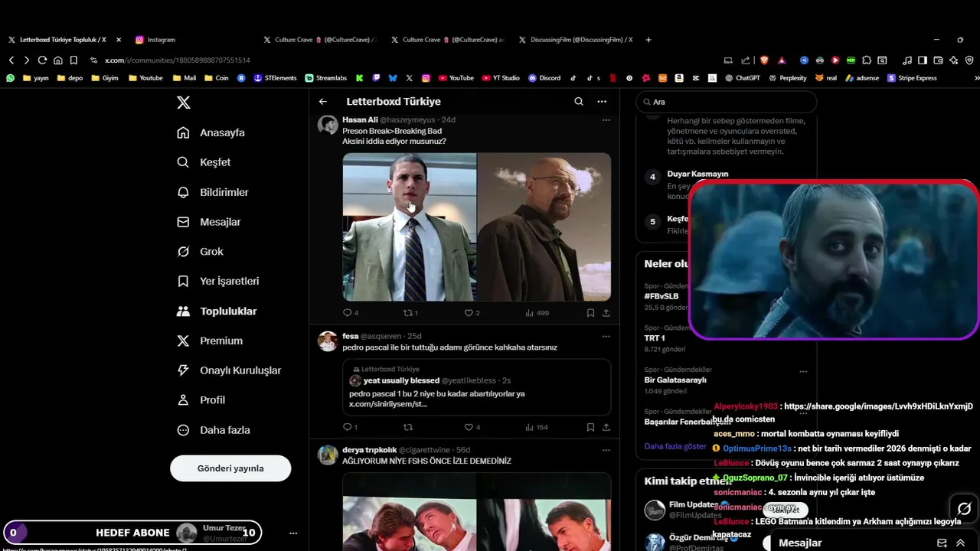The height and width of the screenshot is (551, 980).
Task: Open the community search magnifier icon
Action: point(579,101)
